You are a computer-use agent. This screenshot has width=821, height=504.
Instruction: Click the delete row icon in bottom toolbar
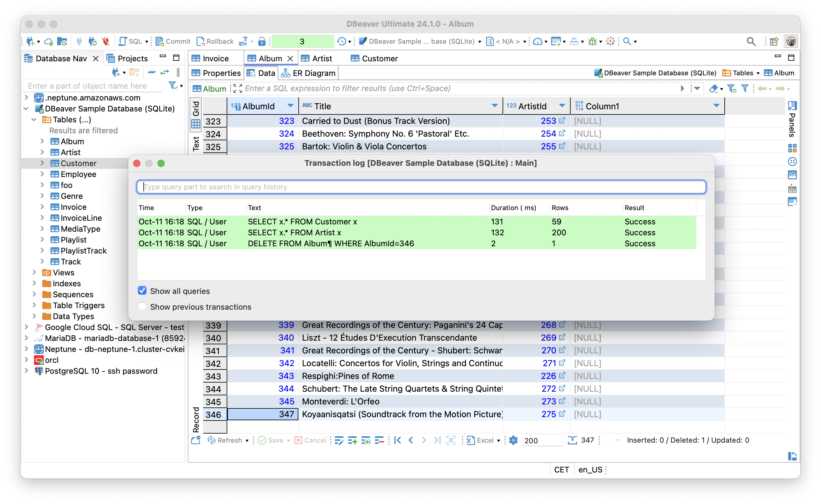point(379,440)
